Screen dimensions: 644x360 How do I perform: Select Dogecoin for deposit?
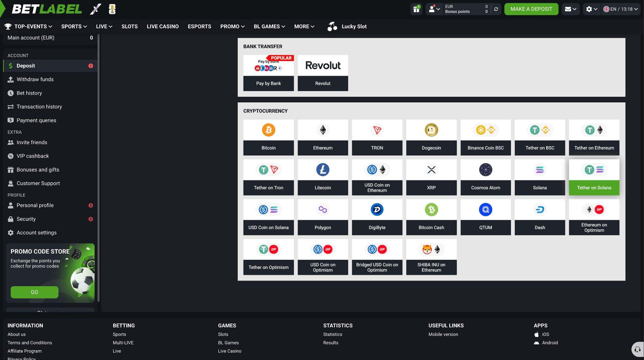(431, 137)
